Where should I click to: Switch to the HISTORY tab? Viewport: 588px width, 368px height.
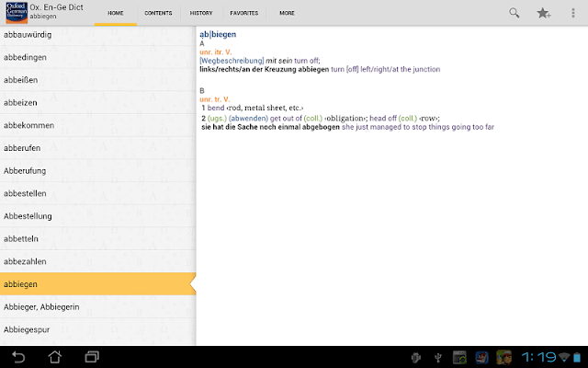[x=201, y=13]
